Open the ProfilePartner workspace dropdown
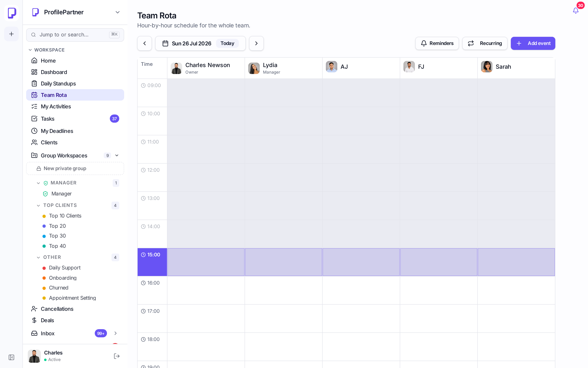 (x=118, y=12)
